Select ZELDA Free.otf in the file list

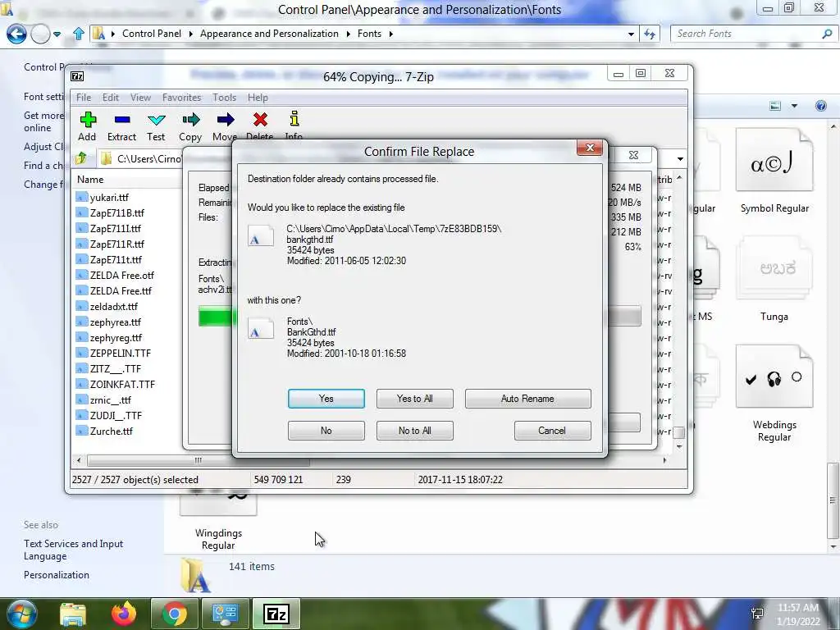coord(121,276)
